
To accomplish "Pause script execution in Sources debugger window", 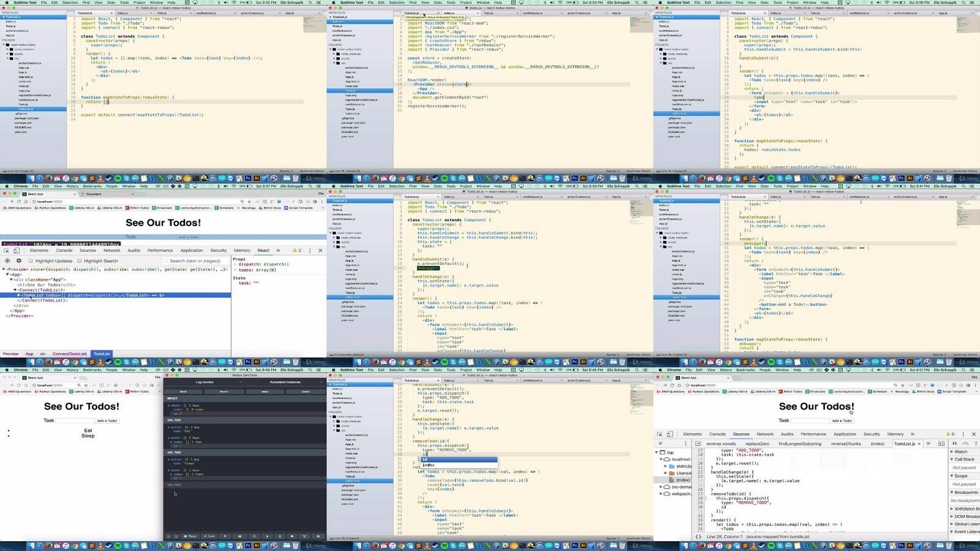I will click(954, 443).
